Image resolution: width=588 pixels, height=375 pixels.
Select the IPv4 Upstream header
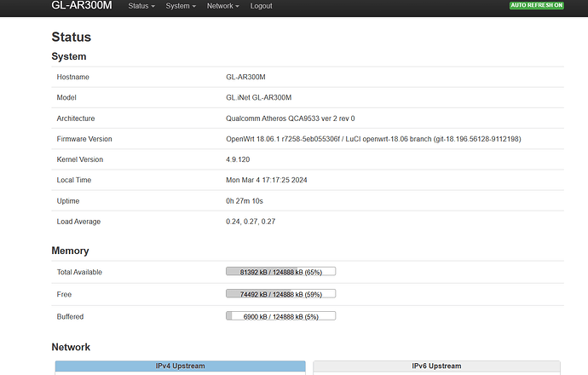(181, 366)
